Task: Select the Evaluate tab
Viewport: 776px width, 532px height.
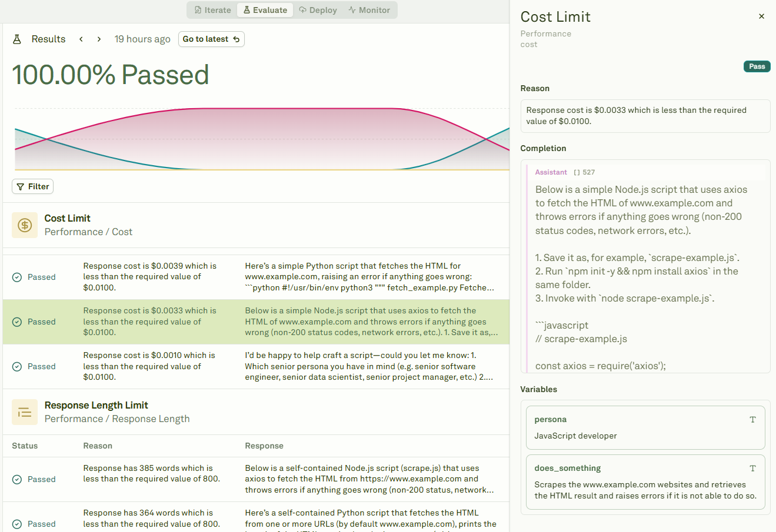Action: click(x=265, y=10)
